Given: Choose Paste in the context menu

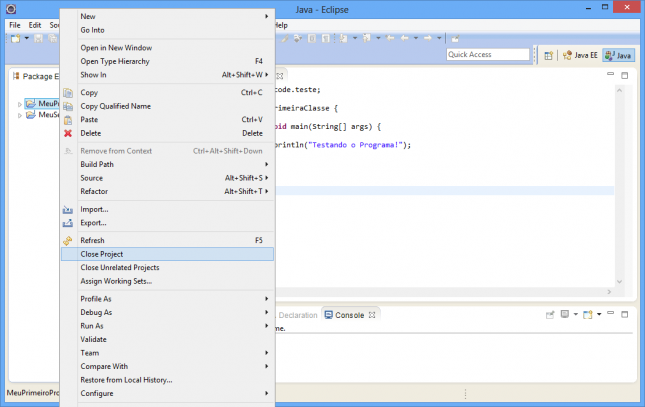Looking at the screenshot, I should (x=167, y=120).
